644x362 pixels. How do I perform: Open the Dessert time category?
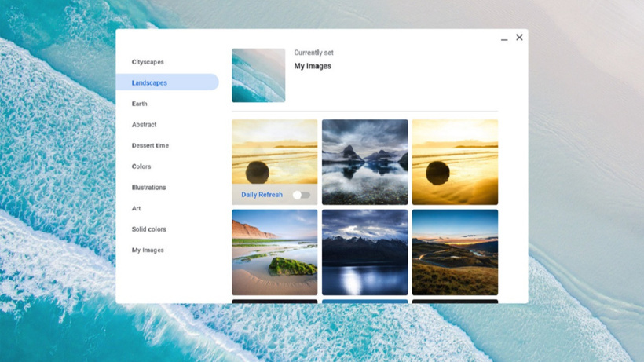click(150, 146)
